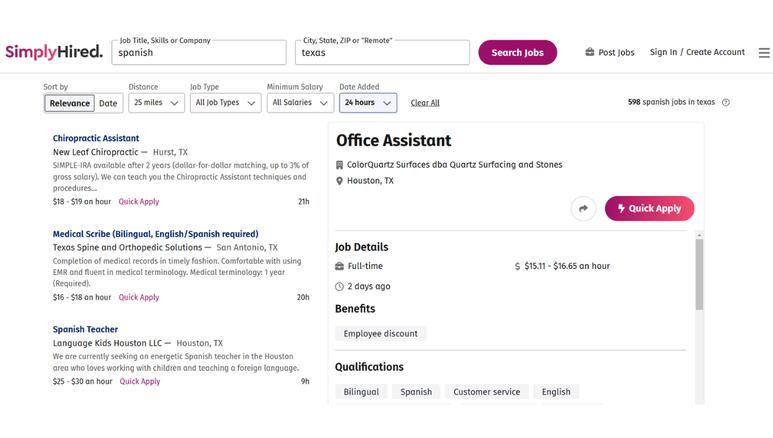The image size is (773, 438).
Task: Click New Leaf Chiropractic company name
Action: [96, 152]
